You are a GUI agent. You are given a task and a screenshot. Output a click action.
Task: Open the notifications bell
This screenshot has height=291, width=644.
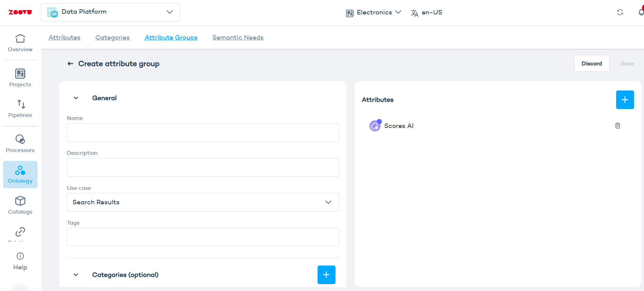click(x=641, y=12)
